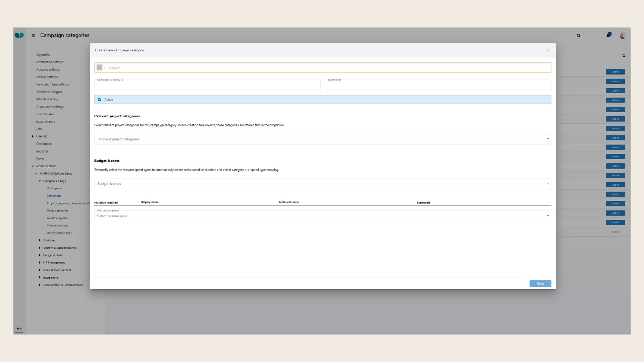Open the Campaigns sidebar link
The height and width of the screenshot is (362, 644).
pyautogui.click(x=54, y=196)
